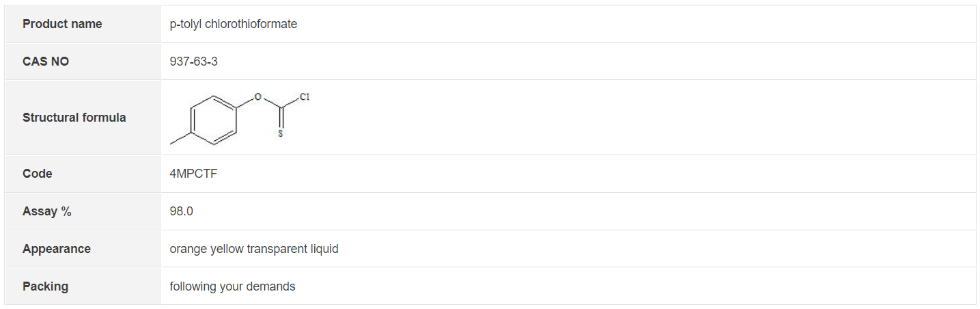Select the "following your demands" packing text
The width and height of the screenshot is (980, 309).
(x=232, y=286)
